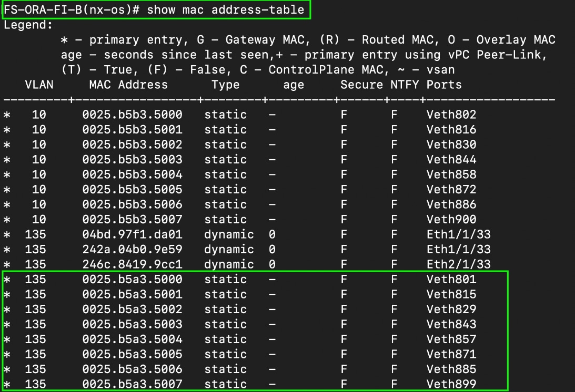
Task: Click the "Ports" column header
Action: (x=444, y=85)
